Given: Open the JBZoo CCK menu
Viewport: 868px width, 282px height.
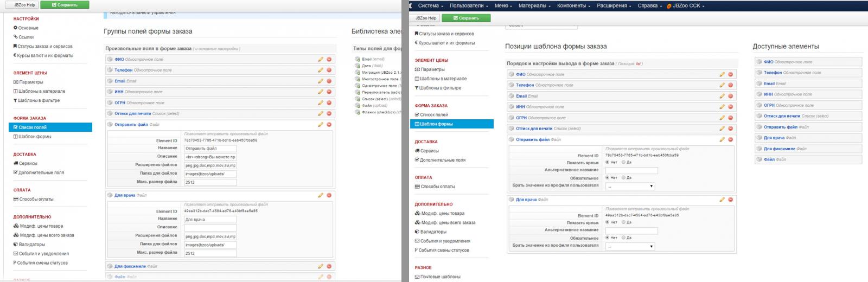Looking at the screenshot, I should [688, 5].
